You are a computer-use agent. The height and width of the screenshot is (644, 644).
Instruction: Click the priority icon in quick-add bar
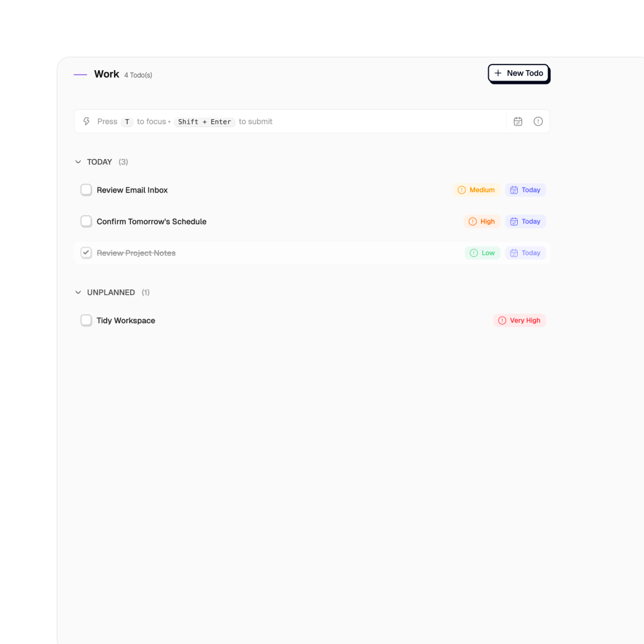tap(538, 122)
